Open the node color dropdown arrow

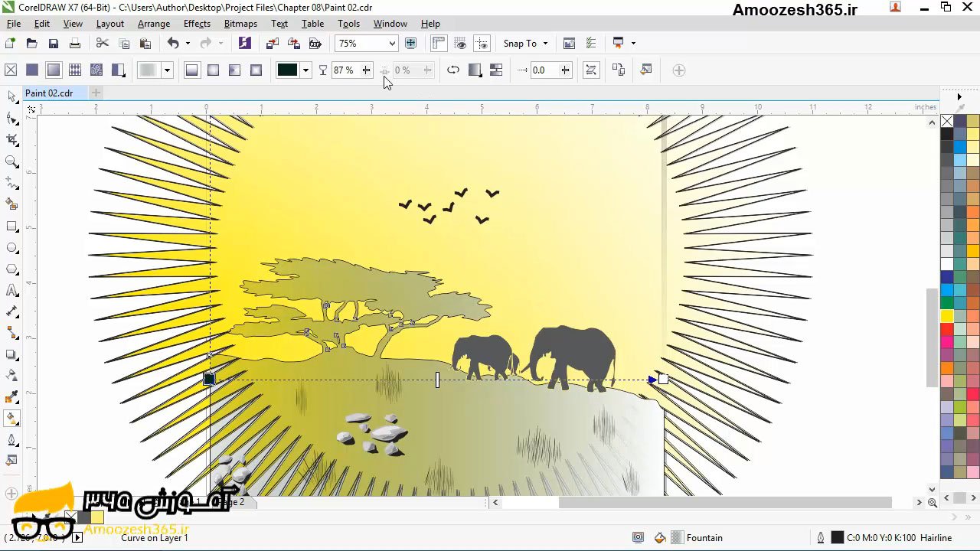point(305,70)
